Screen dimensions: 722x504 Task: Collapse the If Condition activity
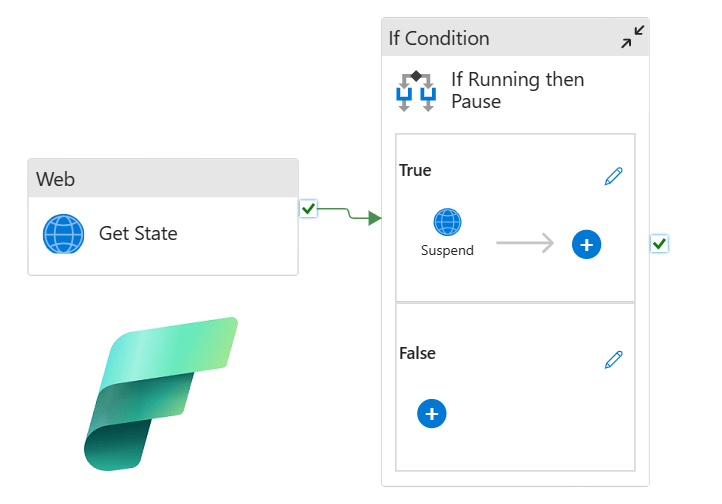(x=632, y=38)
